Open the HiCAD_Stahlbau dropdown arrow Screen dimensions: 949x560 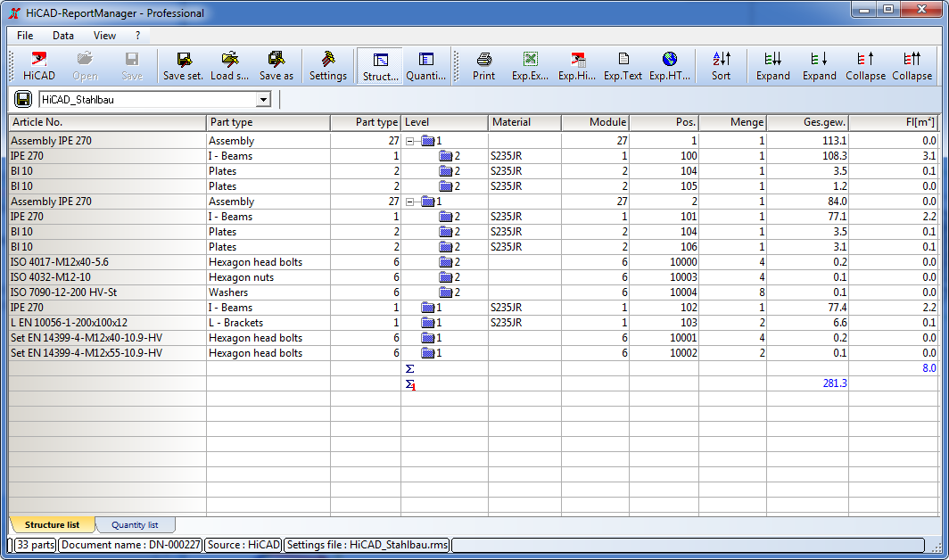pyautogui.click(x=263, y=100)
